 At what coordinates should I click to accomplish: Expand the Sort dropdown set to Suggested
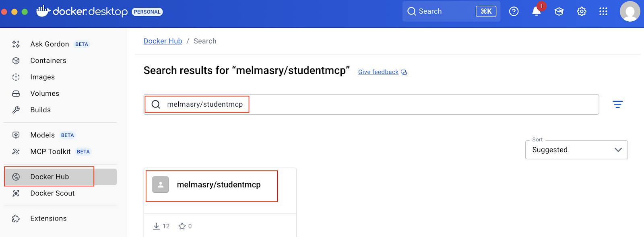(576, 150)
